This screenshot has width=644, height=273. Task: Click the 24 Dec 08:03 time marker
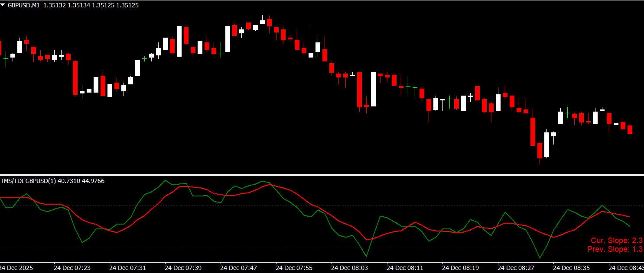point(349,268)
